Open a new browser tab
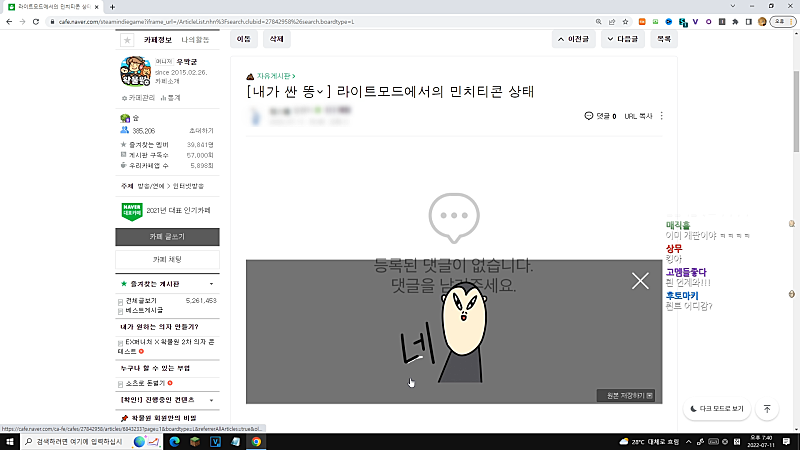 point(112,7)
